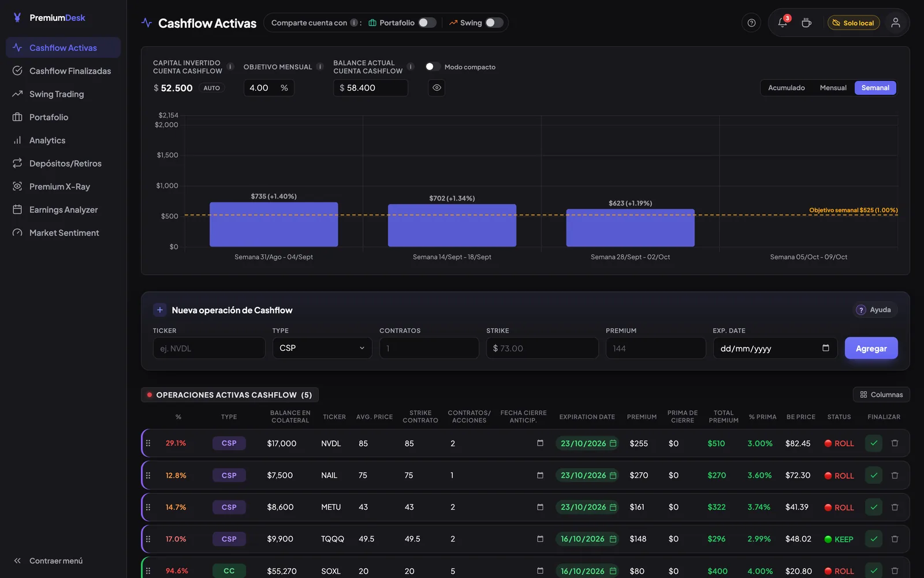Edit the Objetivo Mensual 4.00 field
924x578 pixels.
(269, 88)
